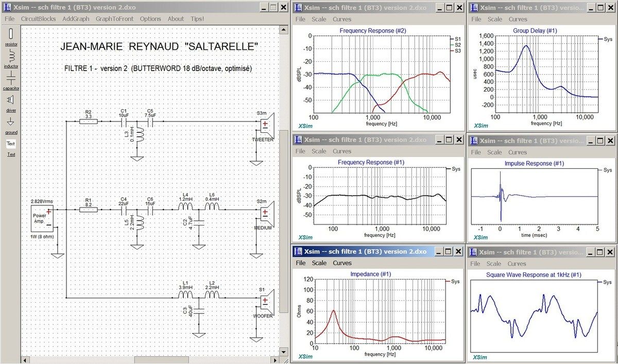Select the ground symbol below the Power Amp
Viewport: 618px width, 364px height.
pos(58,255)
